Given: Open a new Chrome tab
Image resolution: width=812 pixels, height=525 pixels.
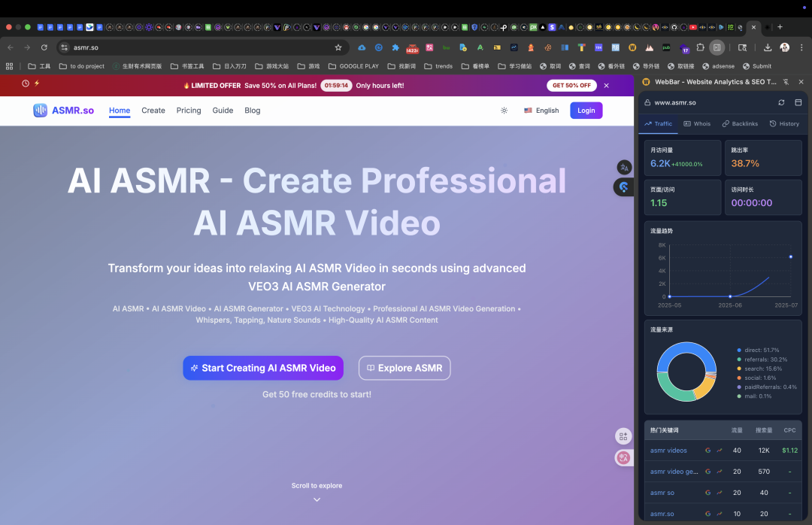Looking at the screenshot, I should pyautogui.click(x=780, y=27).
